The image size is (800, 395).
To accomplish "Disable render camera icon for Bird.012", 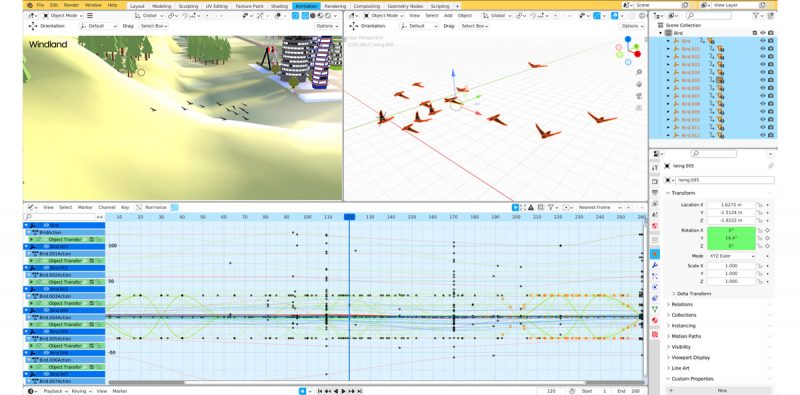I will click(x=770, y=135).
